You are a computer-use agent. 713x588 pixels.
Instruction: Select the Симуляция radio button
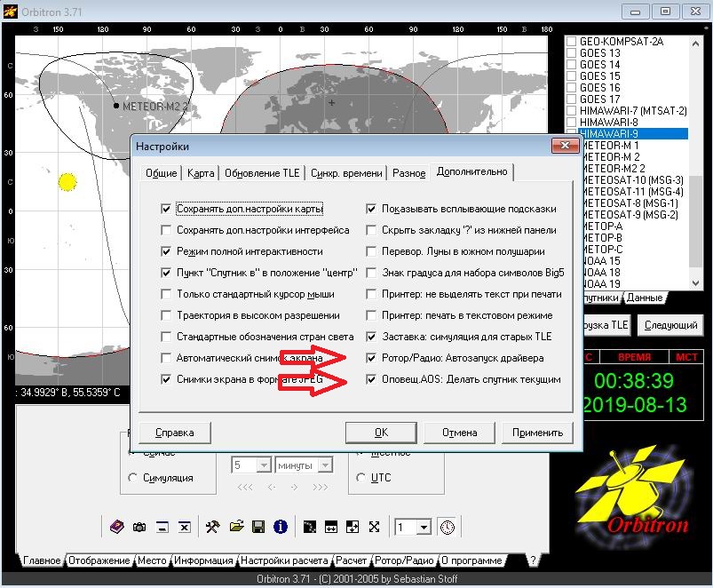tap(133, 478)
